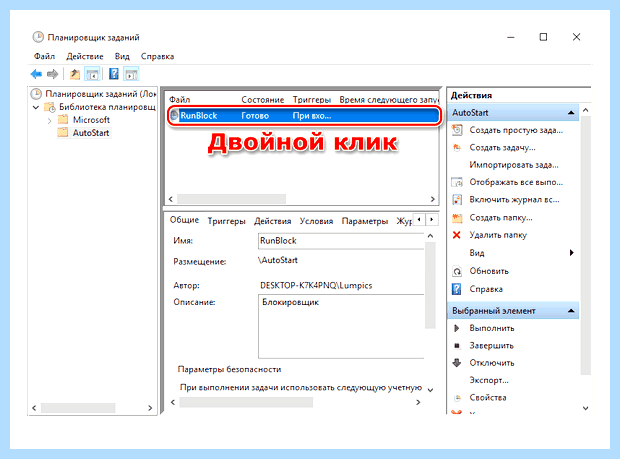This screenshot has width=620, height=459.
Task: Switch to the Действия tab
Action: [x=272, y=221]
